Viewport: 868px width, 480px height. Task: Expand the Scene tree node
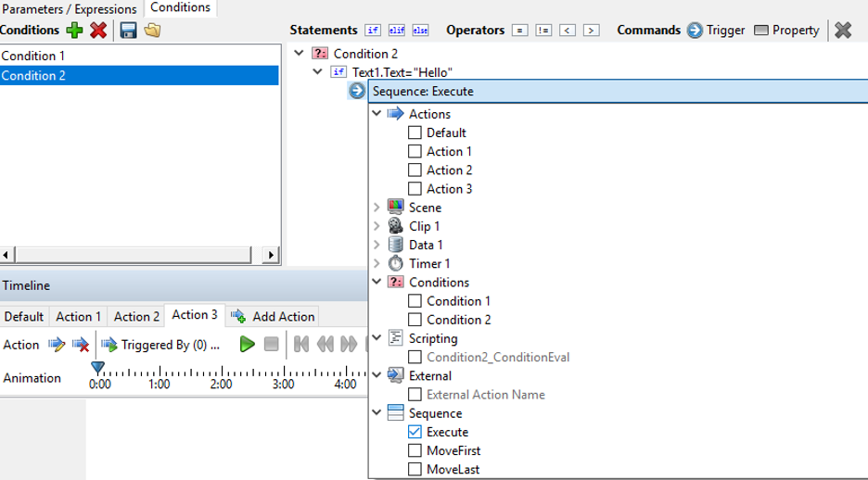pyautogui.click(x=377, y=208)
